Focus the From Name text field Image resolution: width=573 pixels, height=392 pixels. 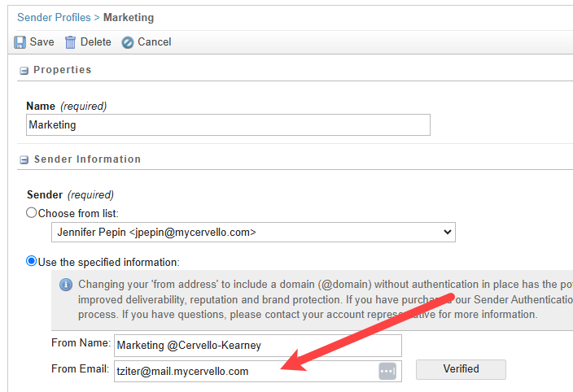coord(258,346)
